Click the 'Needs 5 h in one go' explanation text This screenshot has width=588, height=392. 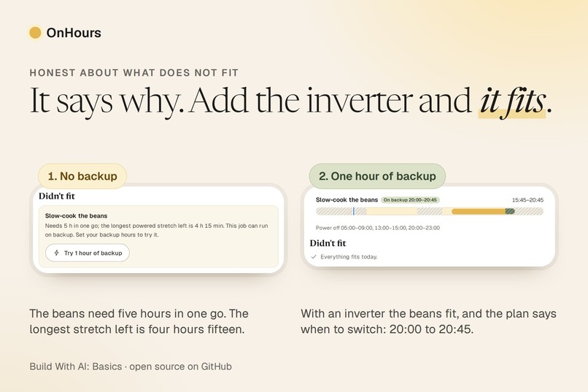156,231
